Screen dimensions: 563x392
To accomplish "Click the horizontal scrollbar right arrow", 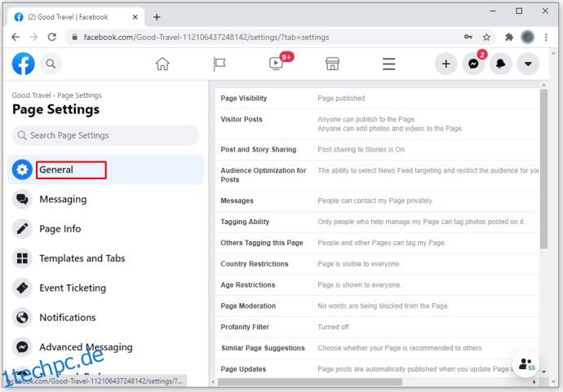I will [x=534, y=382].
